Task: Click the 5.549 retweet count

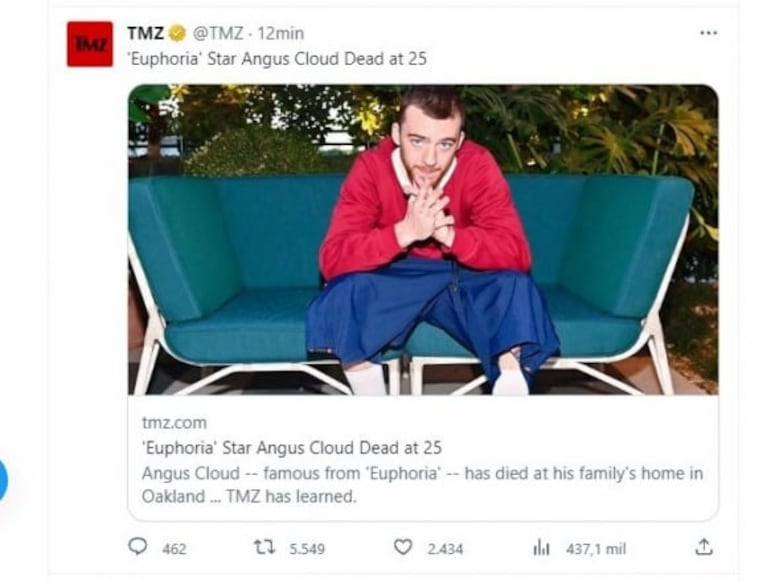Action: 307,549
